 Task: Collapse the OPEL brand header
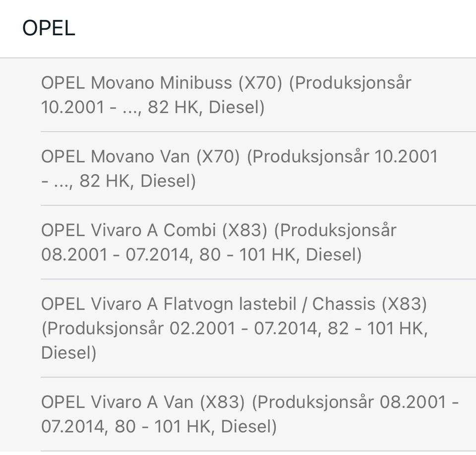[x=49, y=28]
